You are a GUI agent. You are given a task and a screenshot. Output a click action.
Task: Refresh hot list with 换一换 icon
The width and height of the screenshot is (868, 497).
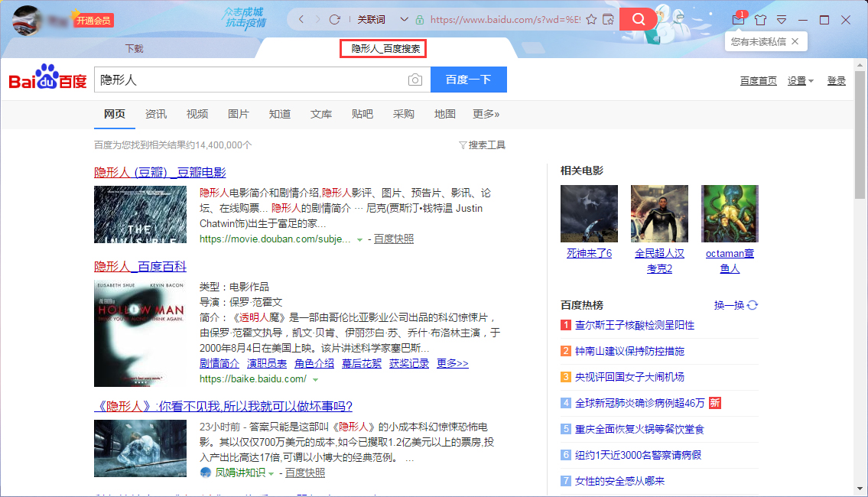pos(753,305)
